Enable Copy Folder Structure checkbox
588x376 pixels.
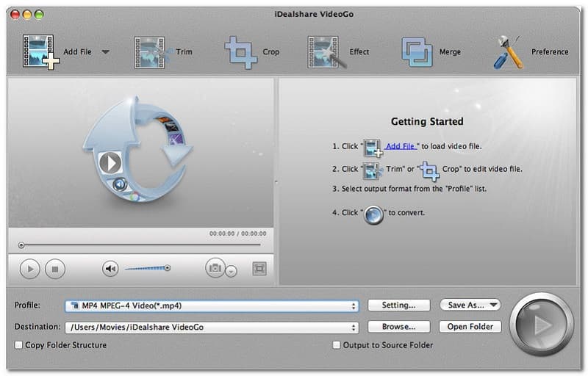point(18,345)
